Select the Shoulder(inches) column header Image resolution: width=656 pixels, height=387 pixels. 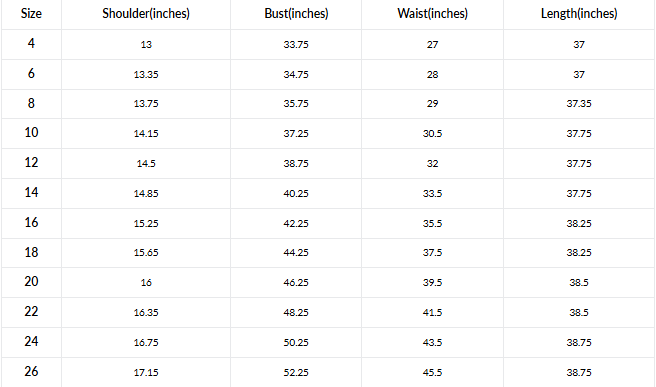click(x=146, y=14)
